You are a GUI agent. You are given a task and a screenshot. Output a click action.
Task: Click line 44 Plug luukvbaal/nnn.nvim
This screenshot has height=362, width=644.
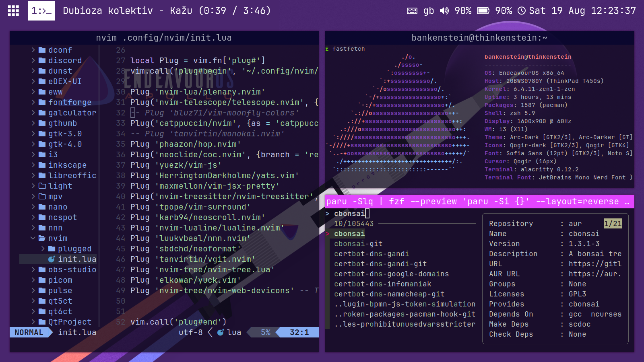[190, 238]
